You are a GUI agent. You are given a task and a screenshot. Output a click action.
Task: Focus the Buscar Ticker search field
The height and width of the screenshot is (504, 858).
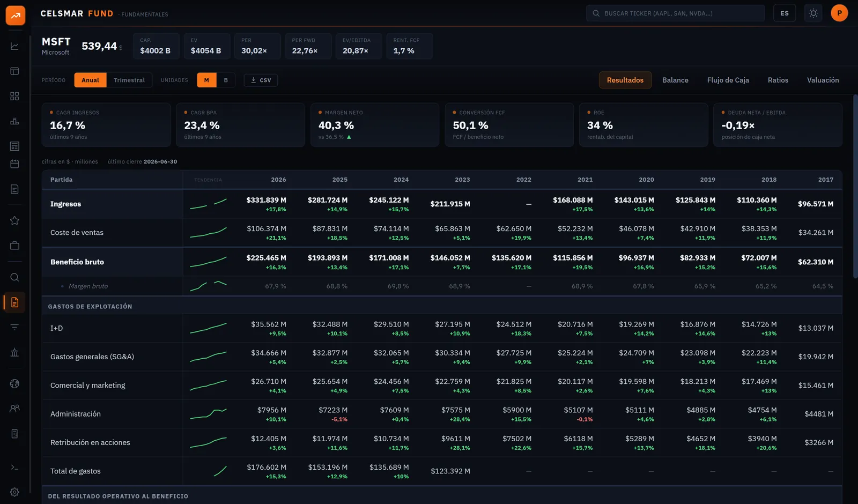coord(676,13)
